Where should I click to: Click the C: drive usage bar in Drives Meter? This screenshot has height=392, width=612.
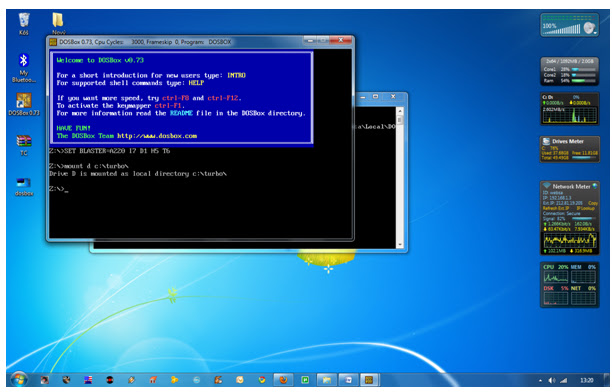[x=585, y=158]
